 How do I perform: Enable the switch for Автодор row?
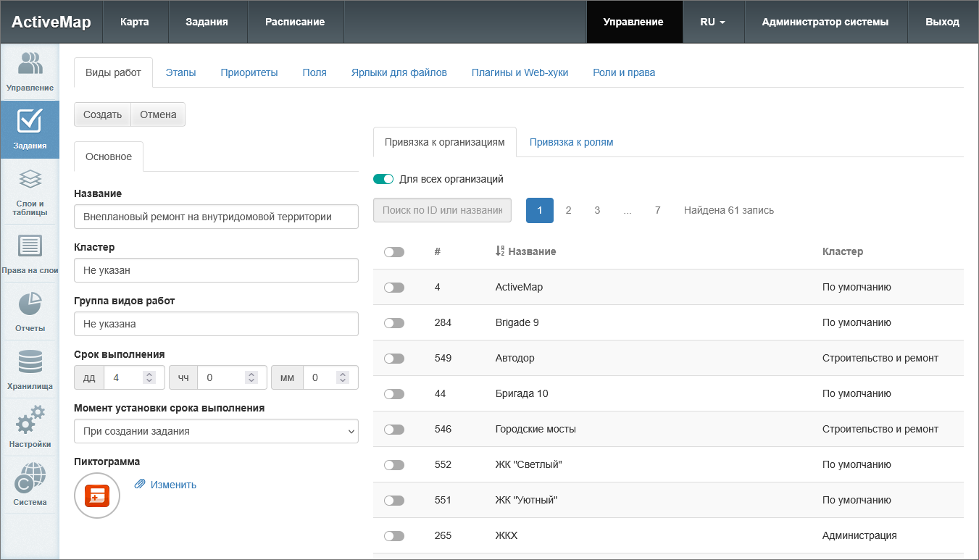point(394,359)
